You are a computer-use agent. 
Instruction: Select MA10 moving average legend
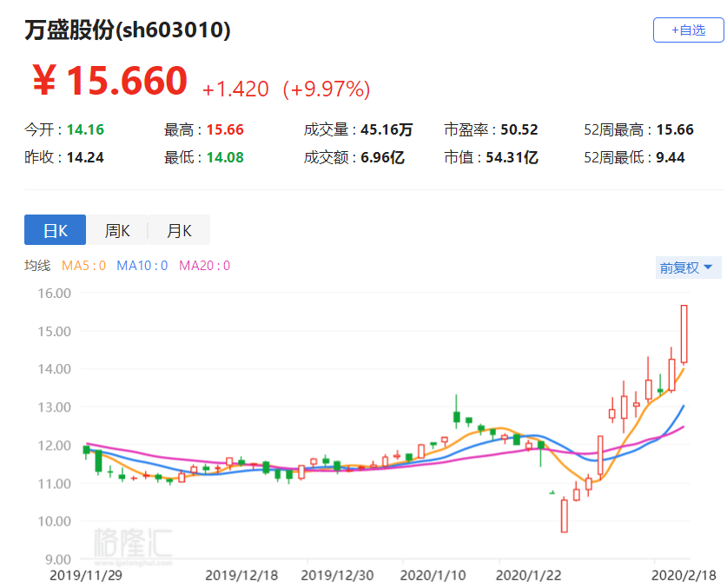click(x=142, y=266)
